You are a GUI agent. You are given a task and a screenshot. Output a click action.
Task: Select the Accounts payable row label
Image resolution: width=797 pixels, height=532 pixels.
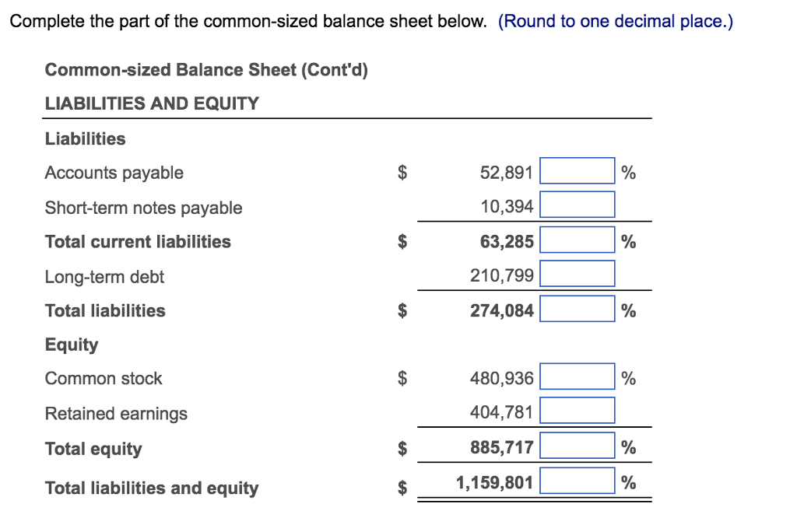point(114,173)
